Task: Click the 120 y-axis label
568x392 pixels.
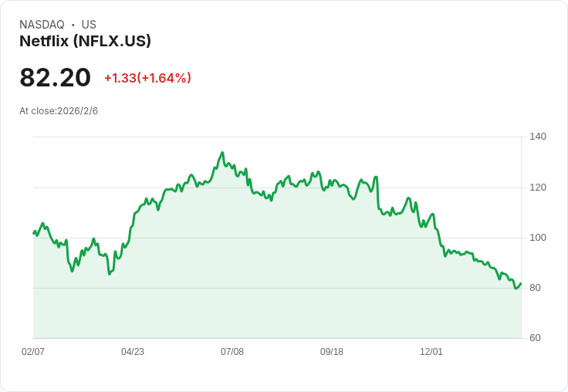Action: click(538, 188)
